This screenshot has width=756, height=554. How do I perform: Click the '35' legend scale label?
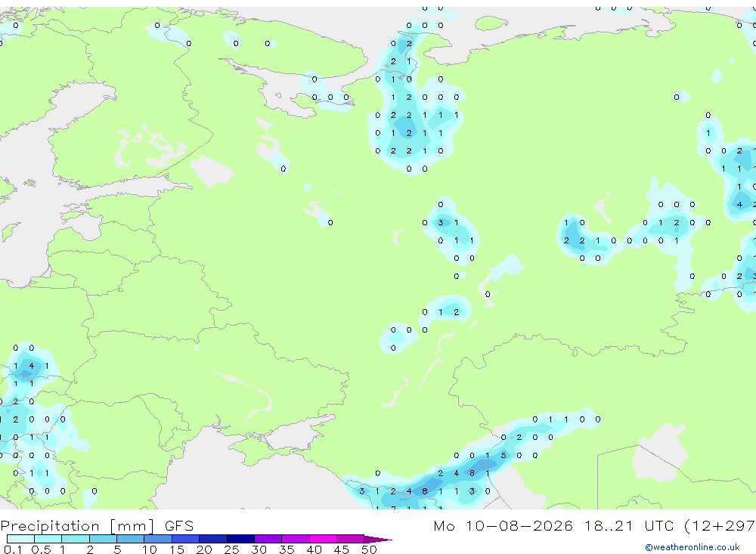point(287,549)
